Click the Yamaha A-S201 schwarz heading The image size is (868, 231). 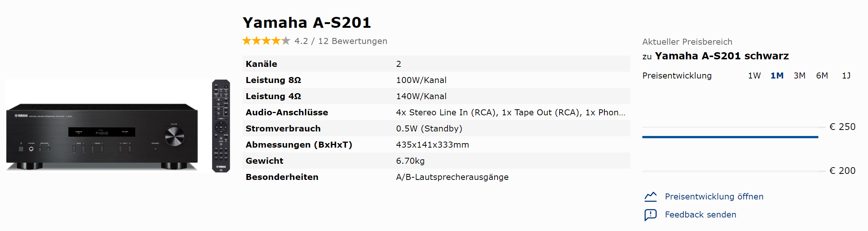[722, 56]
